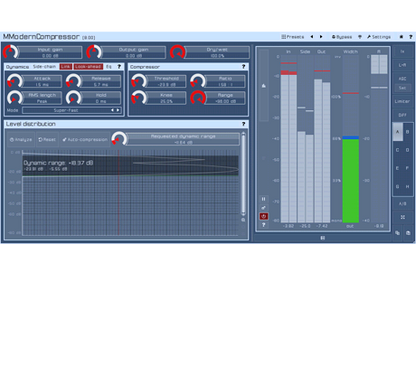Switch to the Eq tab
Viewport: 416px width, 376px height.
(109, 67)
